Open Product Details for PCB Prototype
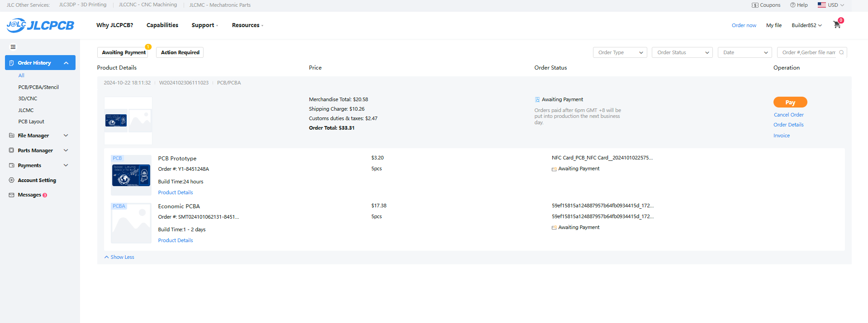This screenshot has width=868, height=323. pos(175,192)
